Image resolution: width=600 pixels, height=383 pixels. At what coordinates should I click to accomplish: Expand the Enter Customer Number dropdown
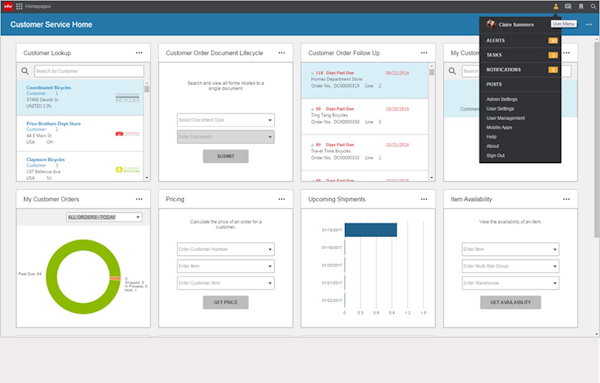[226, 249]
